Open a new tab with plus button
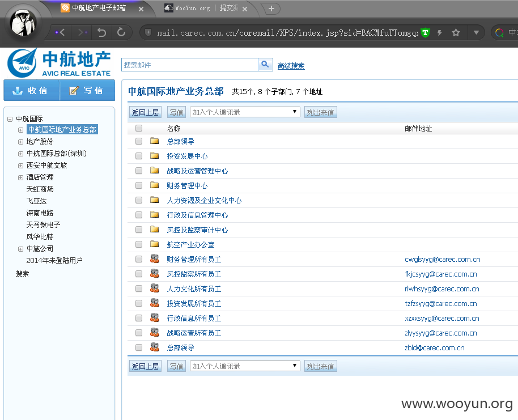The width and height of the screenshot is (518, 420). (271, 9)
